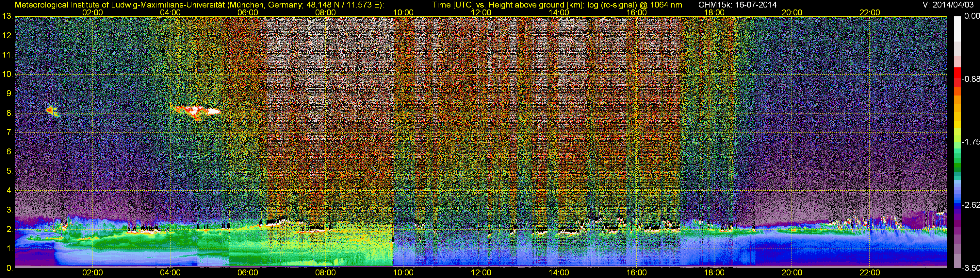The height and width of the screenshot is (278, 980).
Task: Click the 13 km height axis label
Action: pos(7,16)
